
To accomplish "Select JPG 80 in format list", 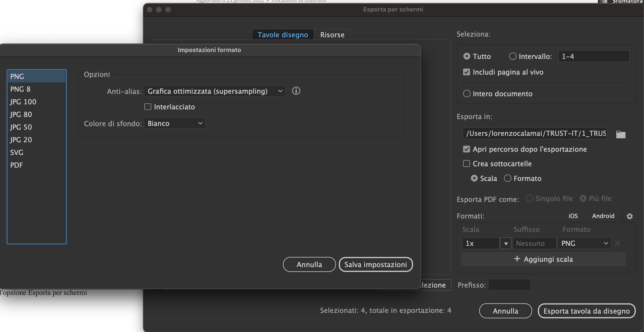I will (21, 114).
